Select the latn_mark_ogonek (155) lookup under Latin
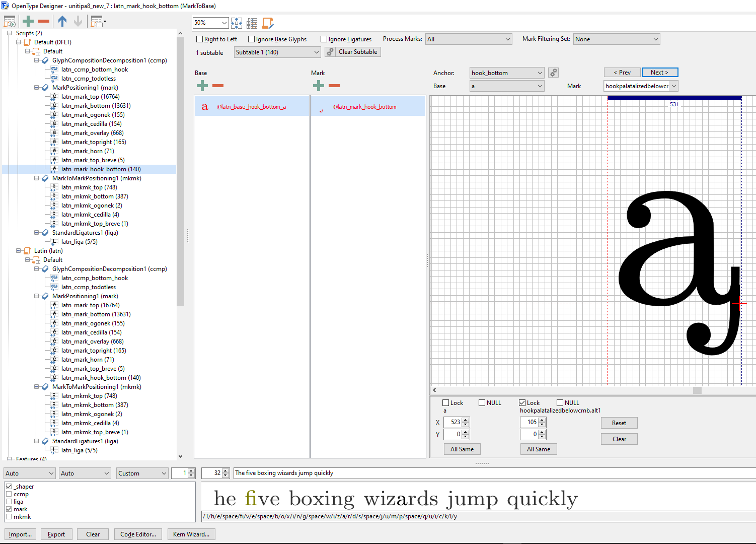The height and width of the screenshot is (544, 756). point(93,323)
